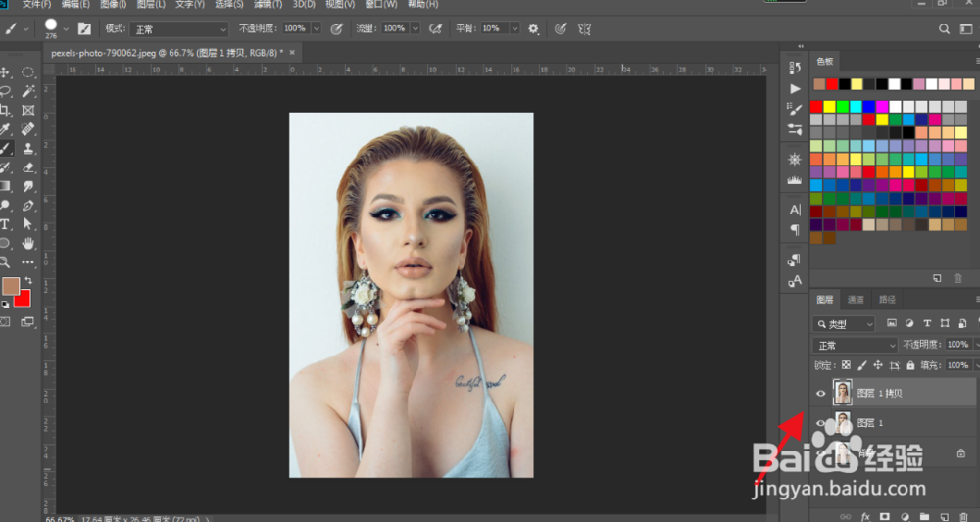Collapse panels double-arrow expander
Viewport: 980px width, 522px height.
click(x=801, y=46)
